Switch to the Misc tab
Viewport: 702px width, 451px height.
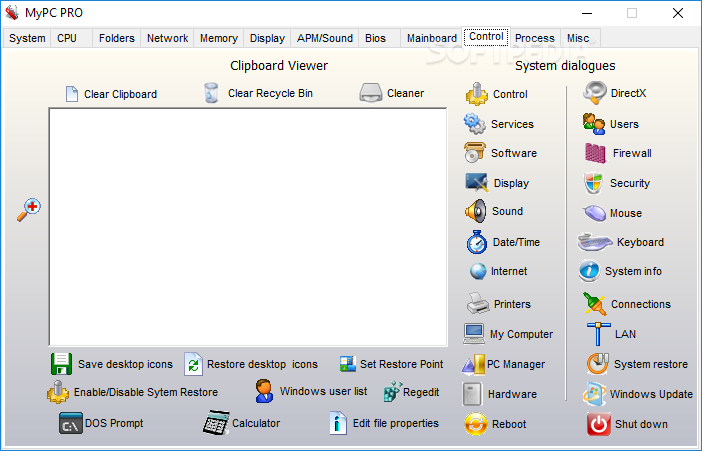[580, 38]
